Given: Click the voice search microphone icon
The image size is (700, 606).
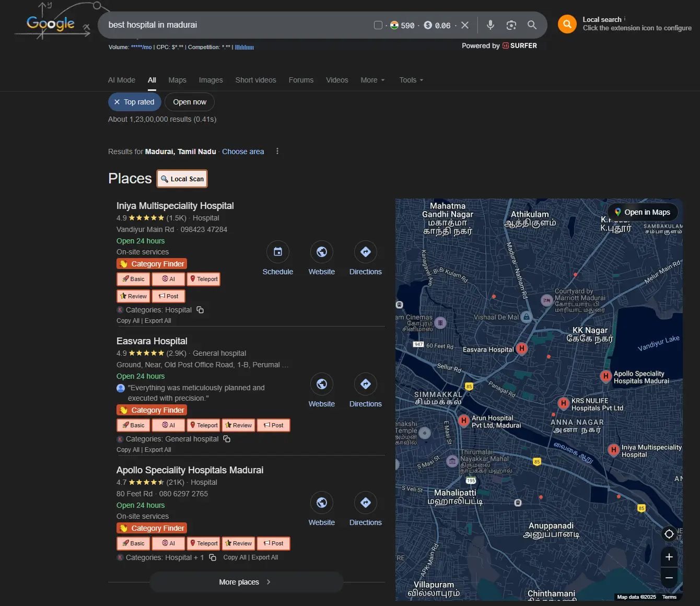Looking at the screenshot, I should coord(490,25).
